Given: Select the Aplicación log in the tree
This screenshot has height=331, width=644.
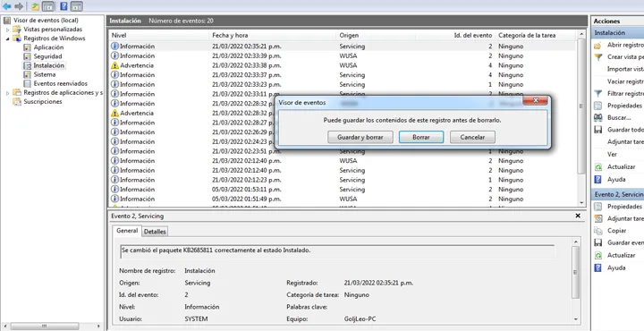Looking at the screenshot, I should tap(48, 47).
